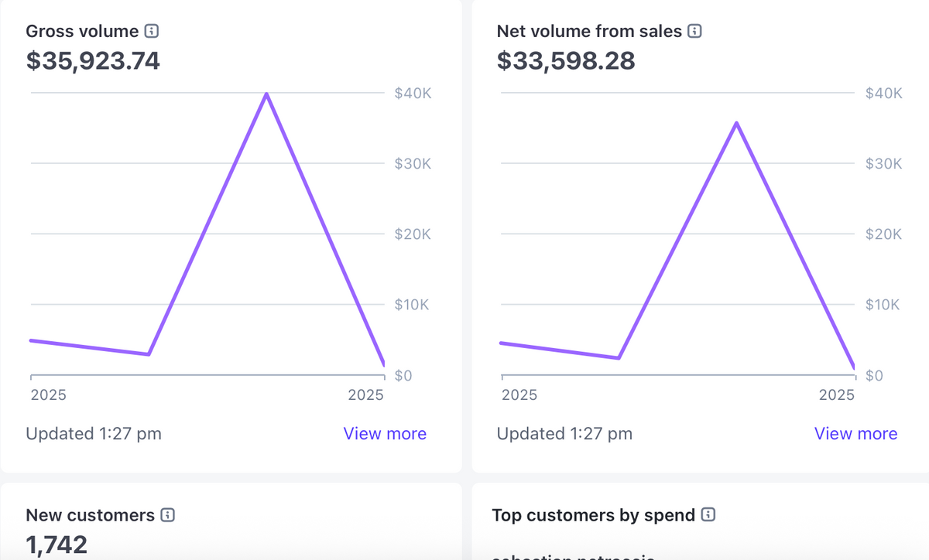Click the $40K axis label on Gross volume chart
Viewport: 929px width, 560px height.
[412, 94]
